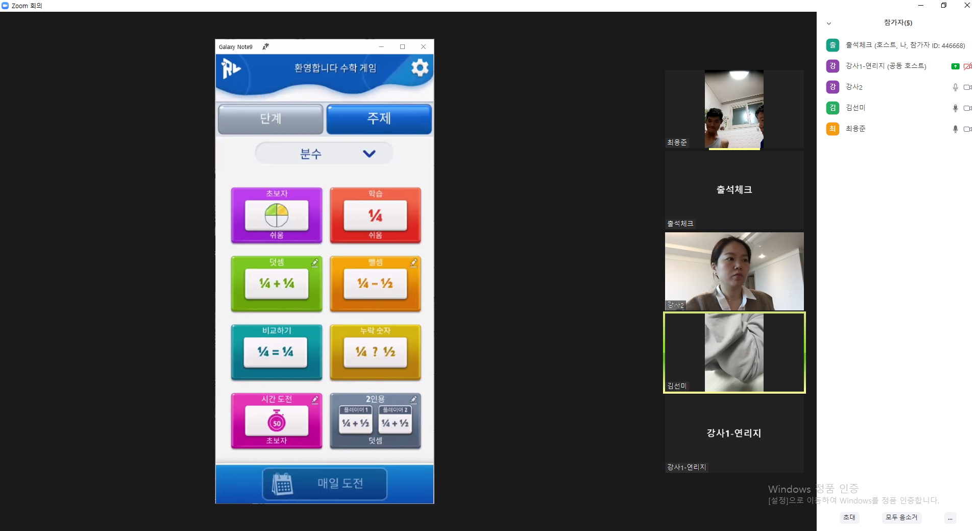980x531 pixels.
Task: Collapse participants panel with the chevron
Action: click(829, 23)
